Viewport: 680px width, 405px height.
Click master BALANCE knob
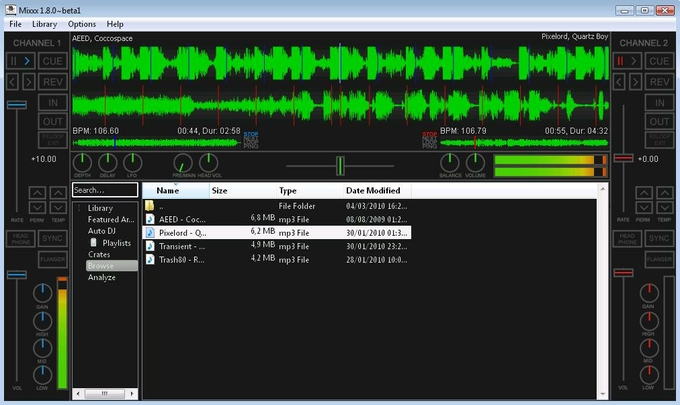[x=450, y=163]
